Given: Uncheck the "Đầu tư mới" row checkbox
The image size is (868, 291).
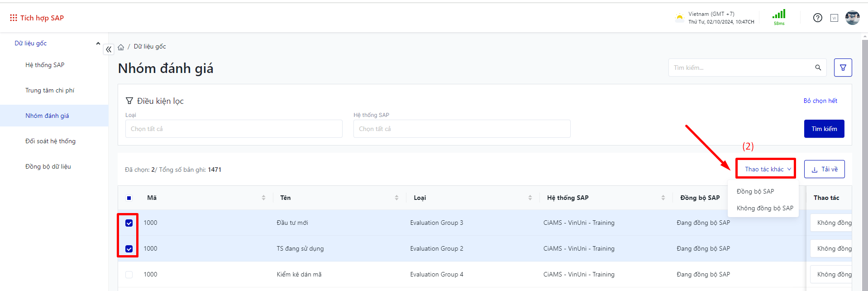Looking at the screenshot, I should coord(129,223).
